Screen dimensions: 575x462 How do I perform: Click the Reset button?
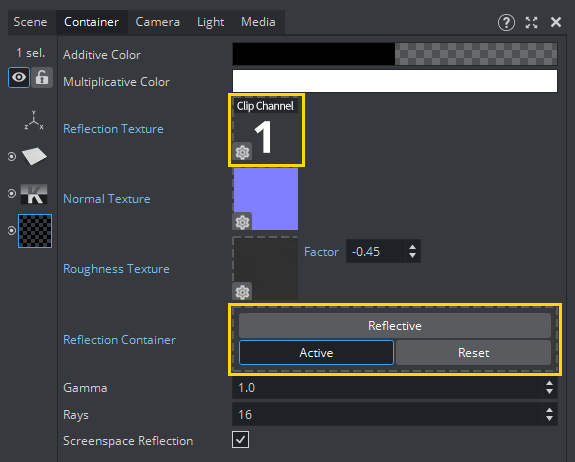(473, 353)
